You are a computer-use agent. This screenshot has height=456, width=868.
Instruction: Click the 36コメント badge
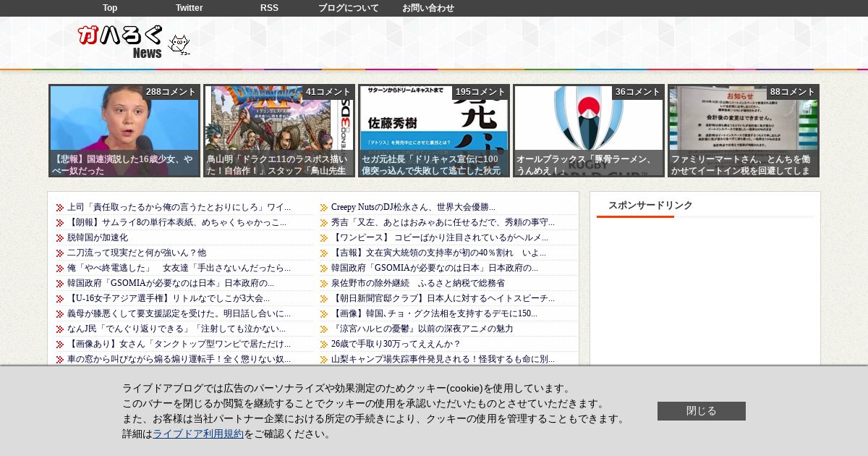click(x=637, y=92)
